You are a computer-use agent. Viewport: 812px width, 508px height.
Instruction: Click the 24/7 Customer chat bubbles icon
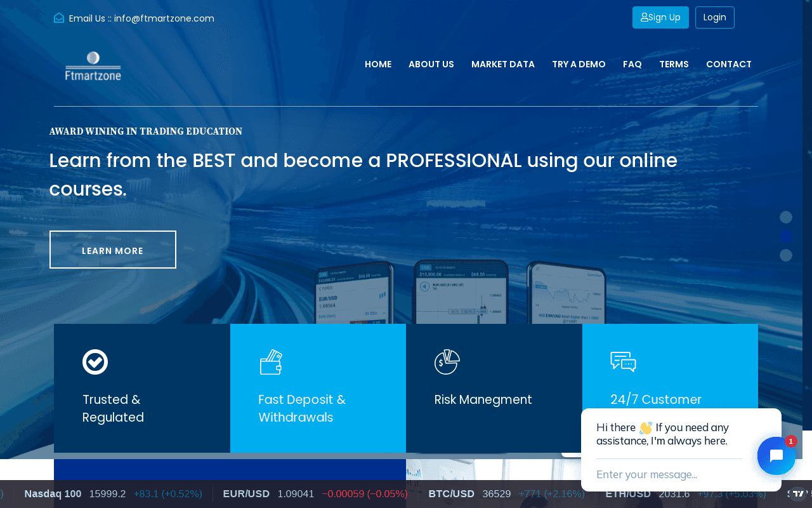[623, 362]
